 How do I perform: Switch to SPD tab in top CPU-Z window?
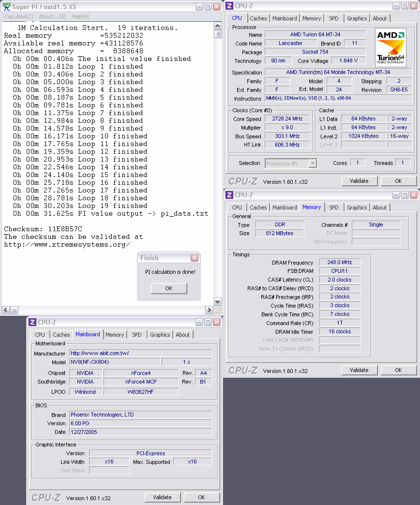pos(334,18)
